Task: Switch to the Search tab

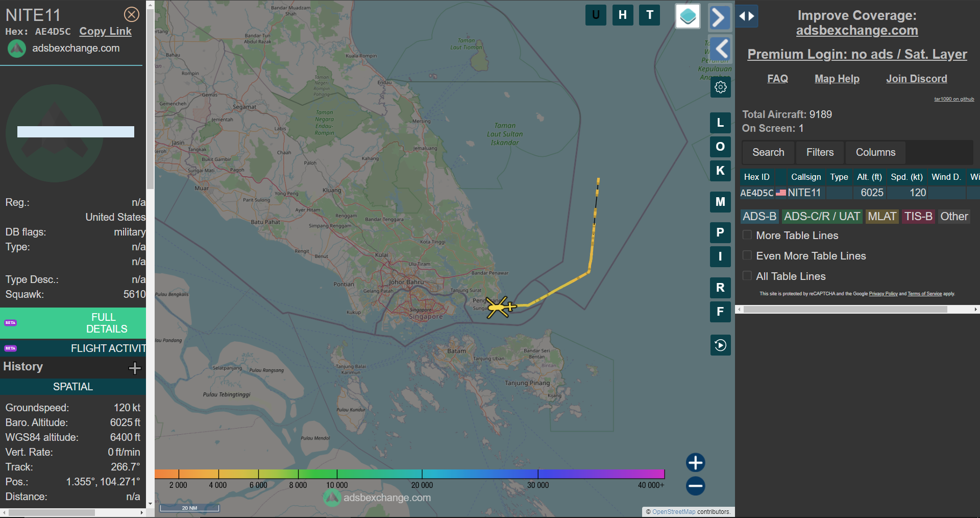Action: [x=768, y=152]
